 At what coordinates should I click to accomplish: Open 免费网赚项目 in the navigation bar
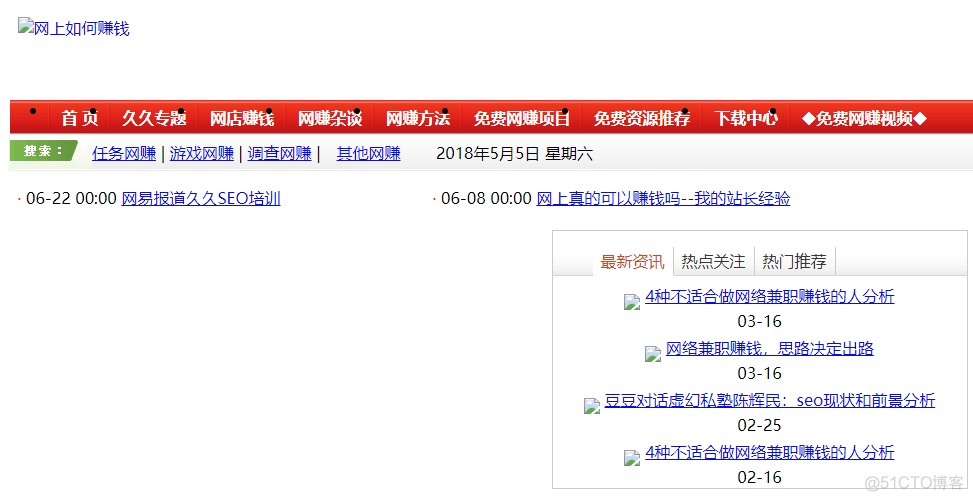(522, 118)
